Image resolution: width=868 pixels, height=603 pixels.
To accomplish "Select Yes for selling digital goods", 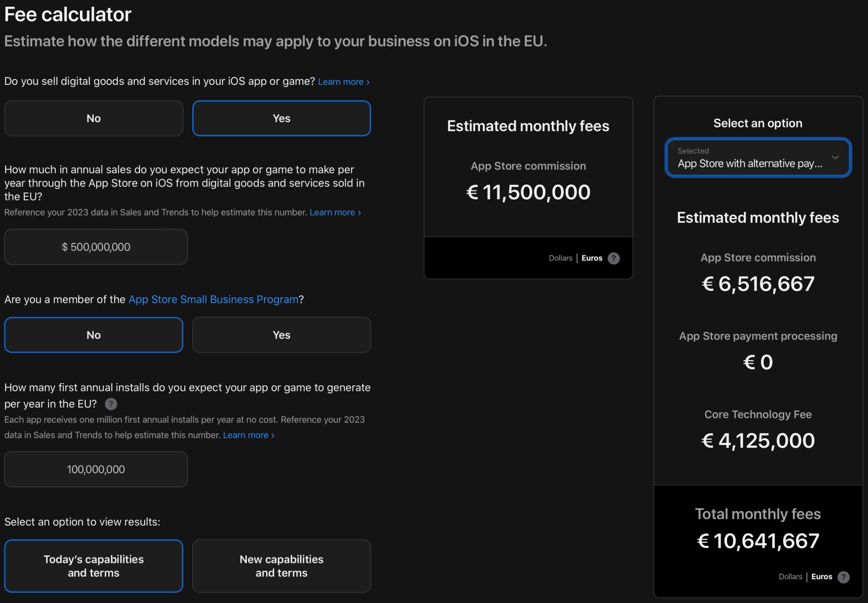I will click(x=281, y=118).
